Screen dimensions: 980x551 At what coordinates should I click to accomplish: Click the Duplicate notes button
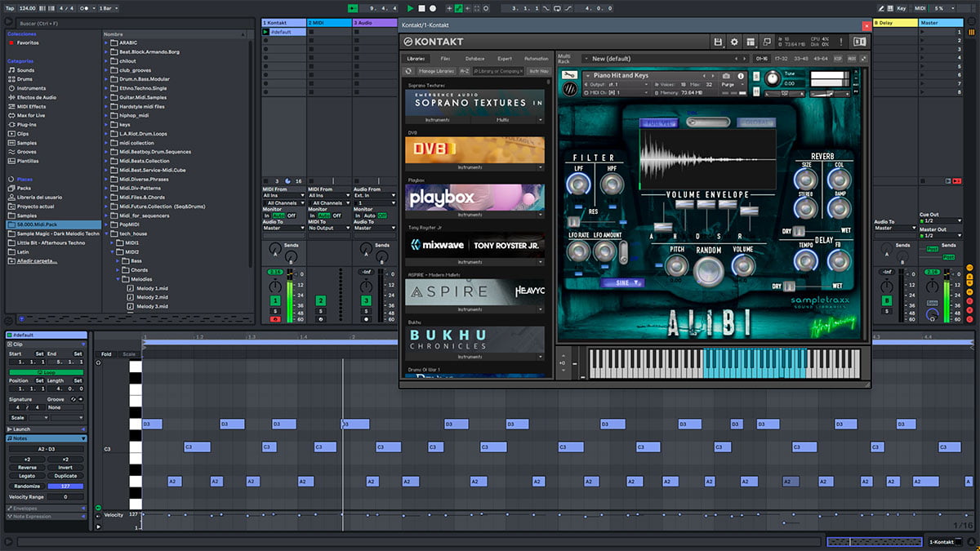pyautogui.click(x=65, y=476)
